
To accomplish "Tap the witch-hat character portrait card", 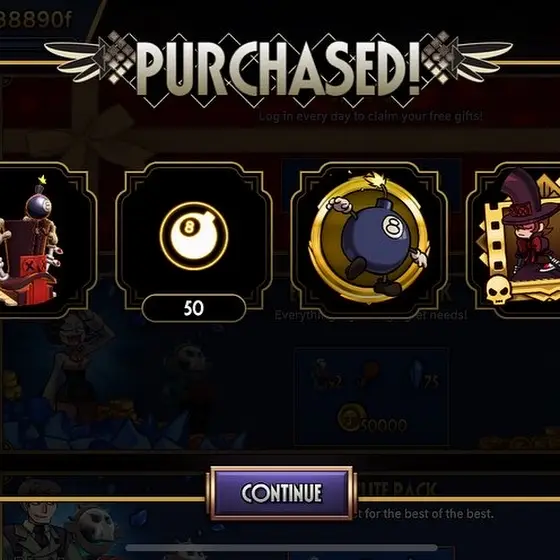I will pos(514,240).
